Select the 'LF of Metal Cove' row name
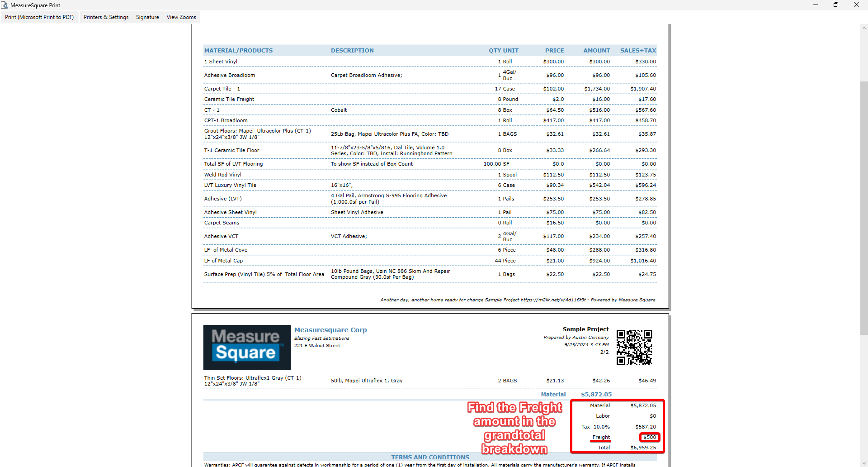The image size is (868, 467). coord(226,250)
